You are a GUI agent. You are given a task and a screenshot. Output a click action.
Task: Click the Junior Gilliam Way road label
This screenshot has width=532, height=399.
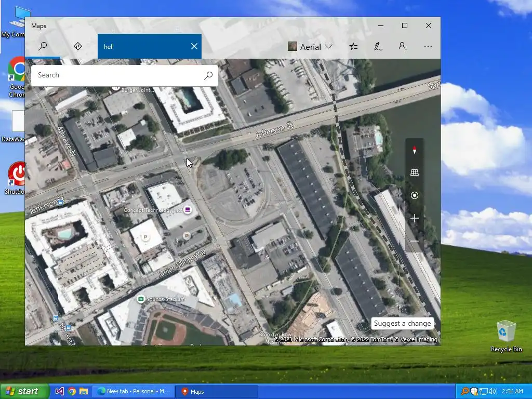tap(182, 263)
